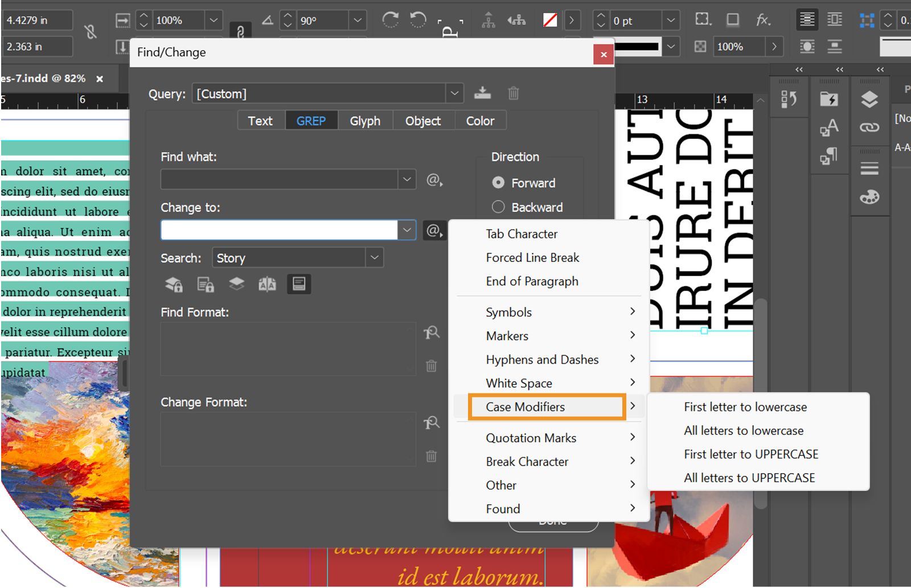Click the stroke color None swatch
Screen dimensions: 911x588
click(550, 20)
